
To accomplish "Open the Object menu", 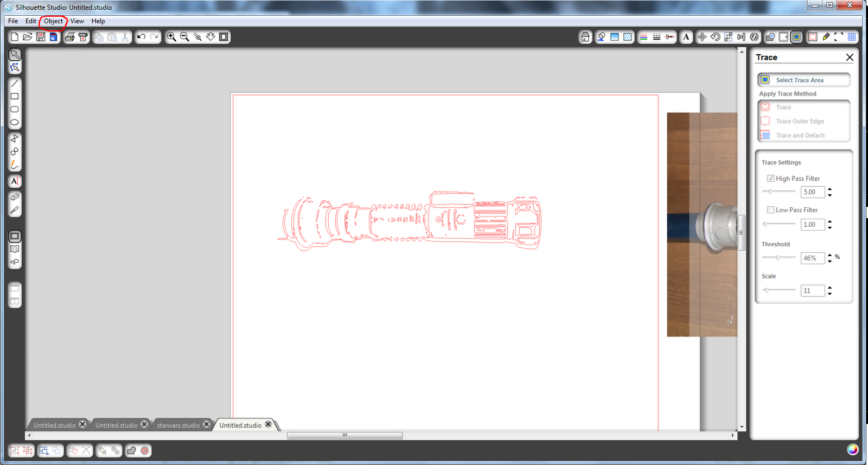I will pyautogui.click(x=53, y=21).
